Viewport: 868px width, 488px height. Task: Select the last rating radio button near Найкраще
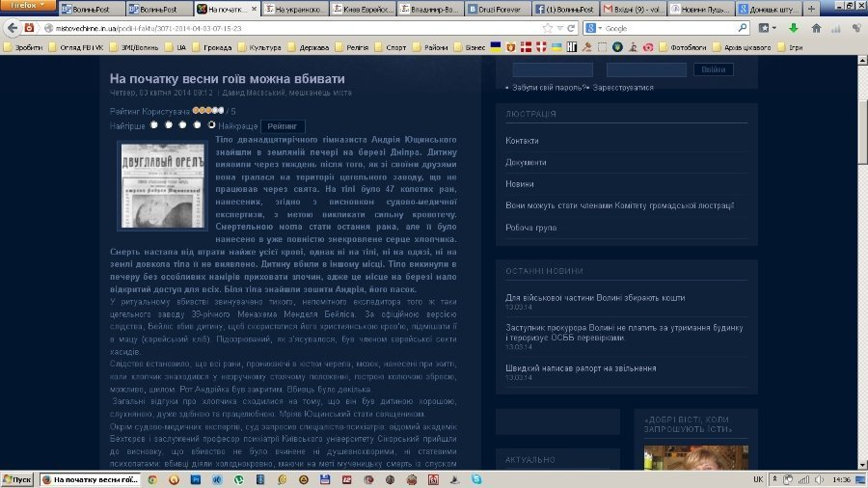(x=211, y=124)
